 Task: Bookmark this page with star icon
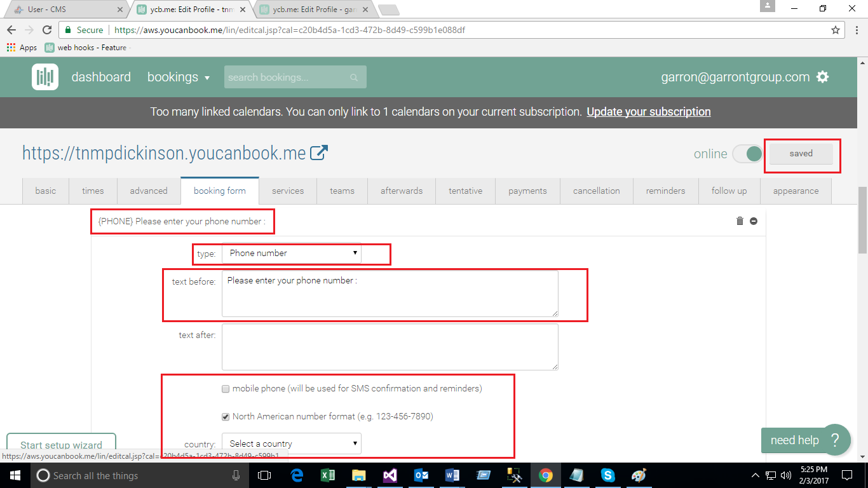click(x=836, y=30)
